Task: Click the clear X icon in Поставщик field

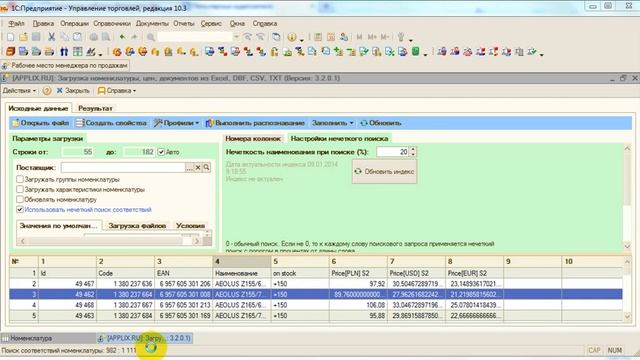Action: point(198,167)
